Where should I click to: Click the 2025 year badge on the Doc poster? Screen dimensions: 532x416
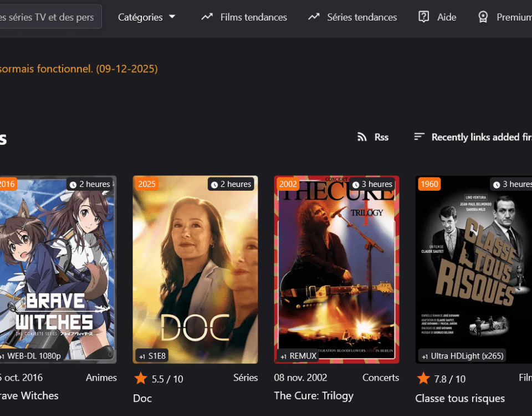[146, 183]
